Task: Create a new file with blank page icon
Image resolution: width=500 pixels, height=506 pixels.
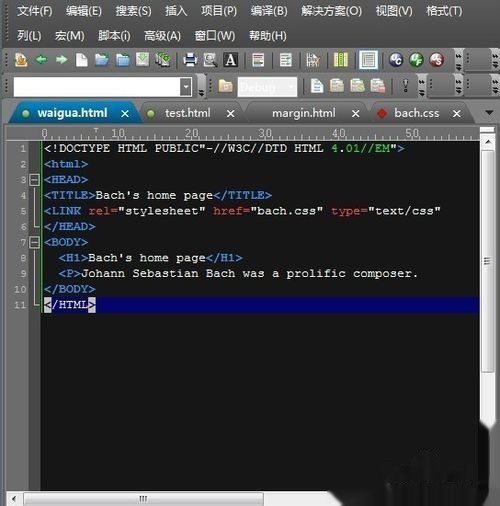Action: 82,60
